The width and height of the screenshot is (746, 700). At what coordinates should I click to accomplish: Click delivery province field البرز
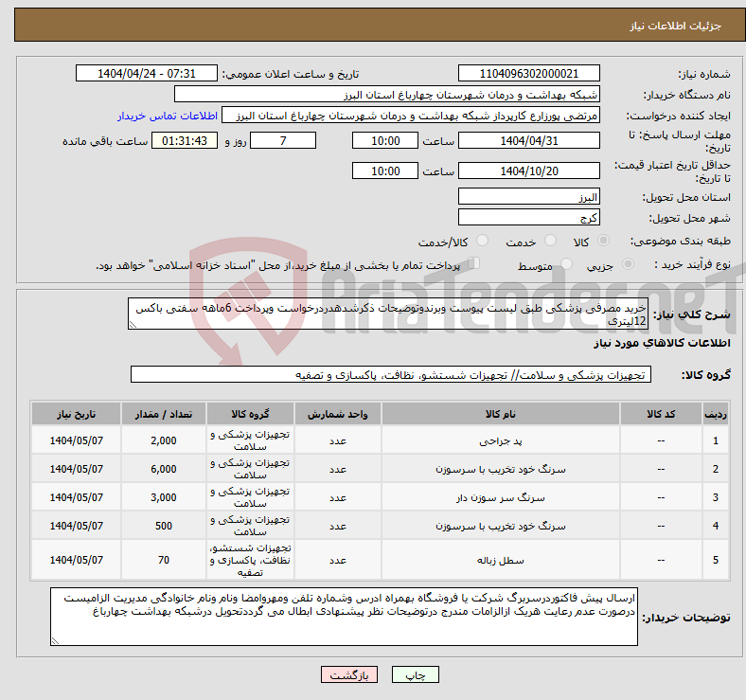(x=529, y=196)
